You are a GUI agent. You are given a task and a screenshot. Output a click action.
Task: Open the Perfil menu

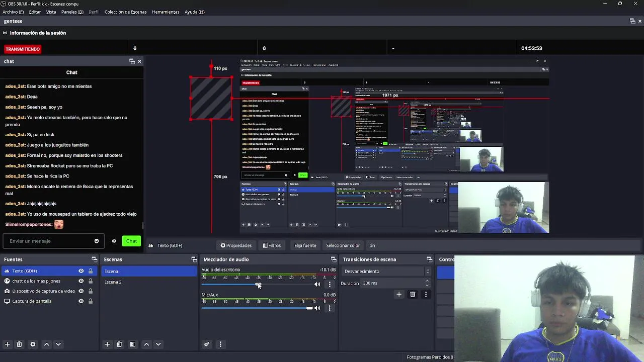[x=94, y=12]
